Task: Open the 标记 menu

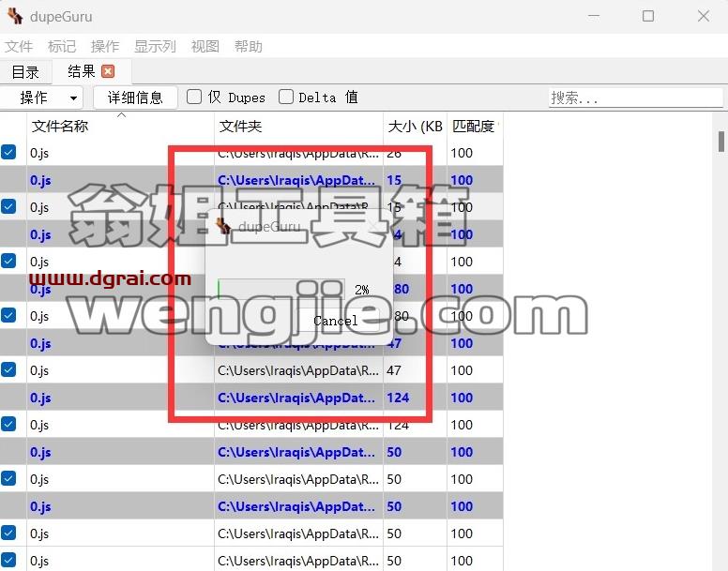Action: click(62, 46)
